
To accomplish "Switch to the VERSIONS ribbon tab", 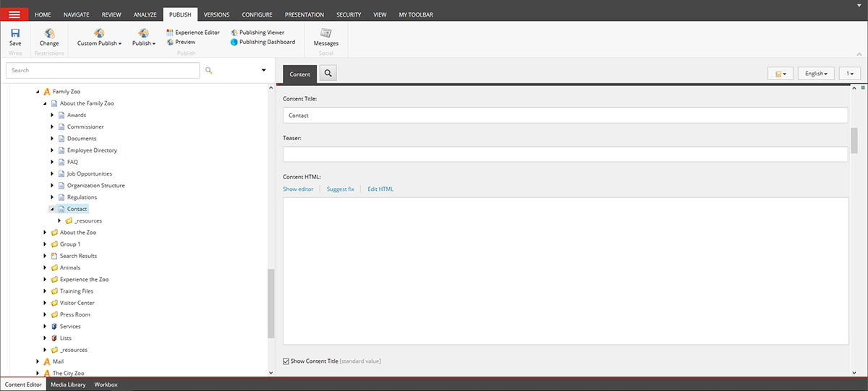I will 217,14.
